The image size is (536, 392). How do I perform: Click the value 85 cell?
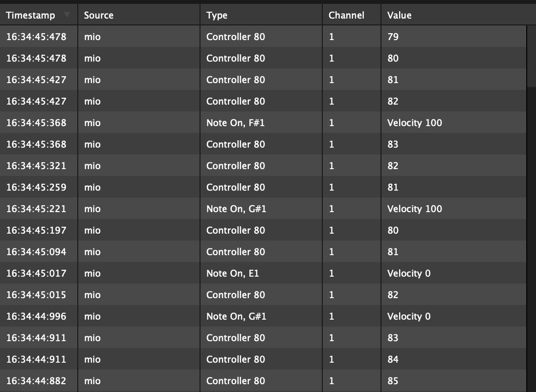(x=393, y=381)
